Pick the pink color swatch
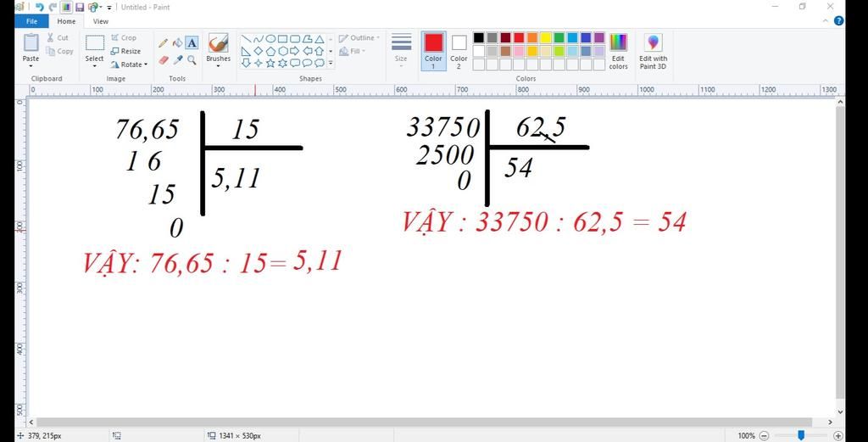 (x=519, y=51)
